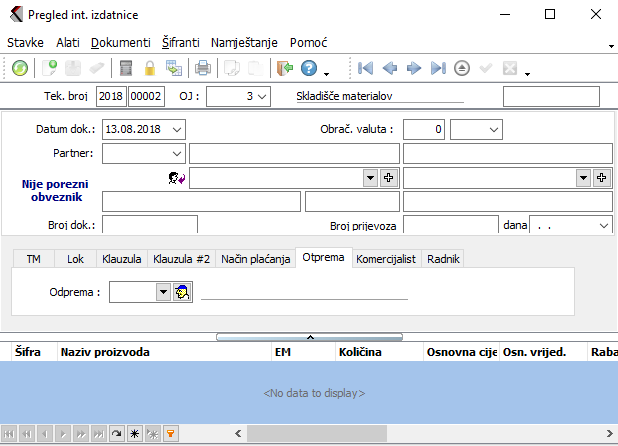Click the printer icon in toolbar
Viewport: 618px width, 446px height.
pyautogui.click(x=203, y=68)
